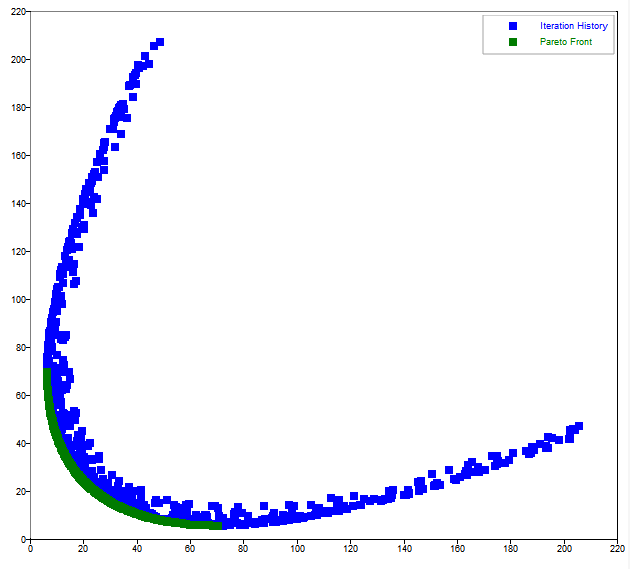
Task: Select the 200 label on the horizontal axis
Action: pyautogui.click(x=564, y=549)
